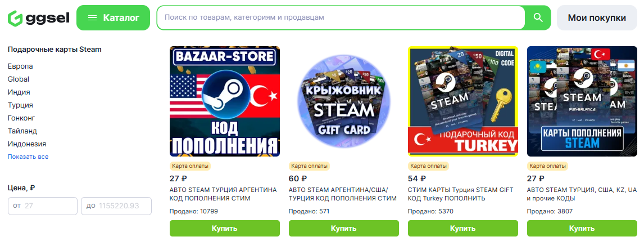Buy the Turkey gift code for 54 ₽
Screen dimensions: 644x241
coord(463,228)
